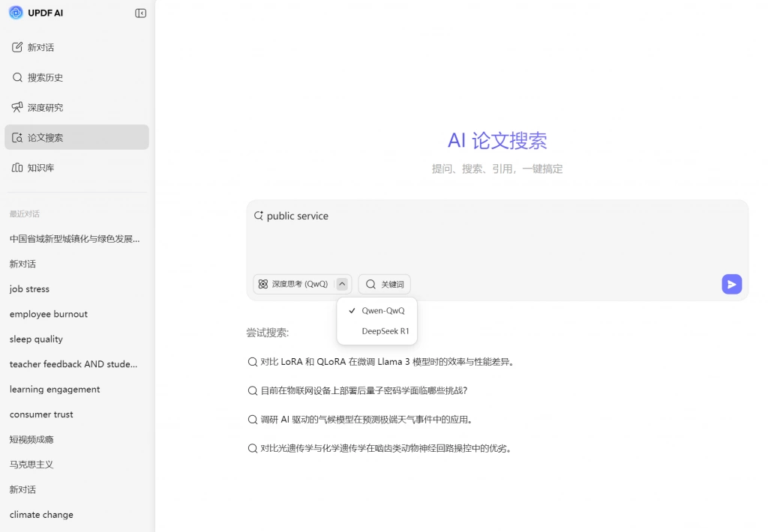Click search icon beside the 物联网 quantum cryptography suggestion

(x=252, y=390)
